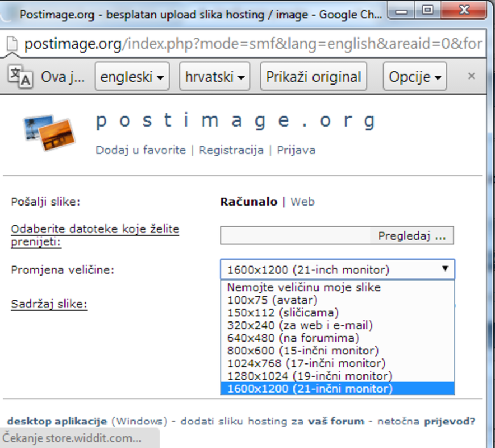Click the address bar URL field
Viewport: 495px width, 448px height.
pyautogui.click(x=253, y=44)
